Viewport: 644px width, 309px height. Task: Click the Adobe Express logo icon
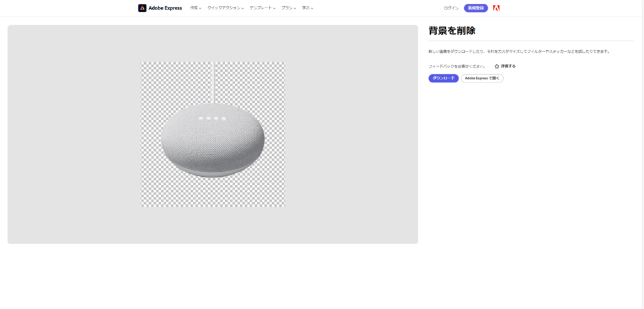click(x=142, y=8)
